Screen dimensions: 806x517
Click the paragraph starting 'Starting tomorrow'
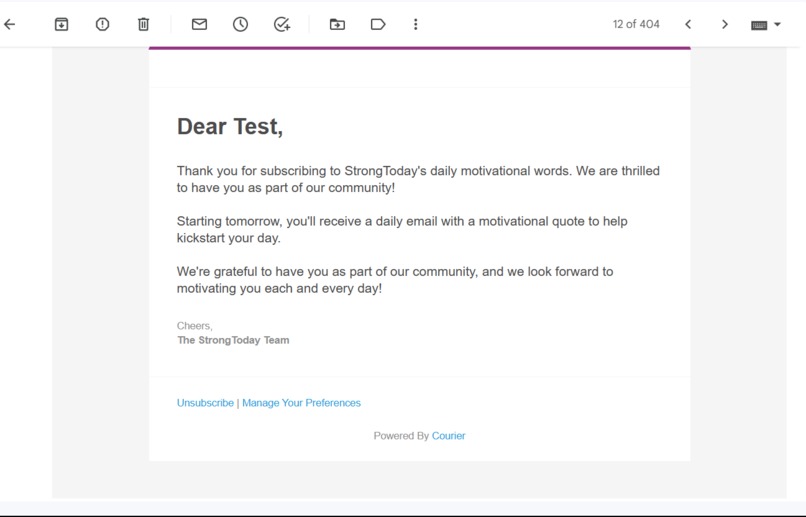click(x=402, y=230)
